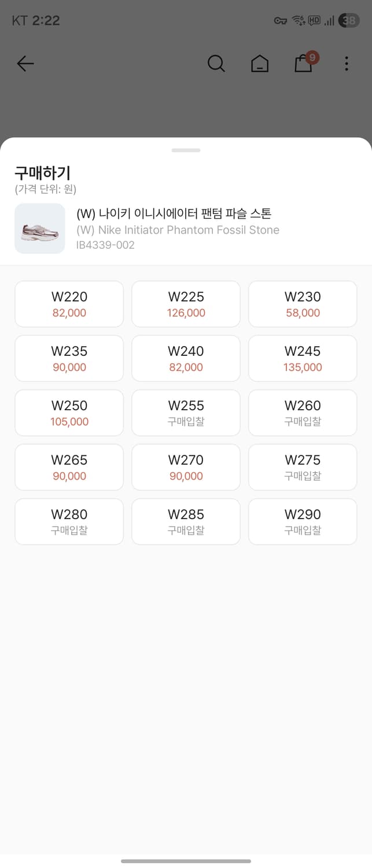The width and height of the screenshot is (372, 868).
Task: Select size W225 priced 126,000
Action: [185, 304]
